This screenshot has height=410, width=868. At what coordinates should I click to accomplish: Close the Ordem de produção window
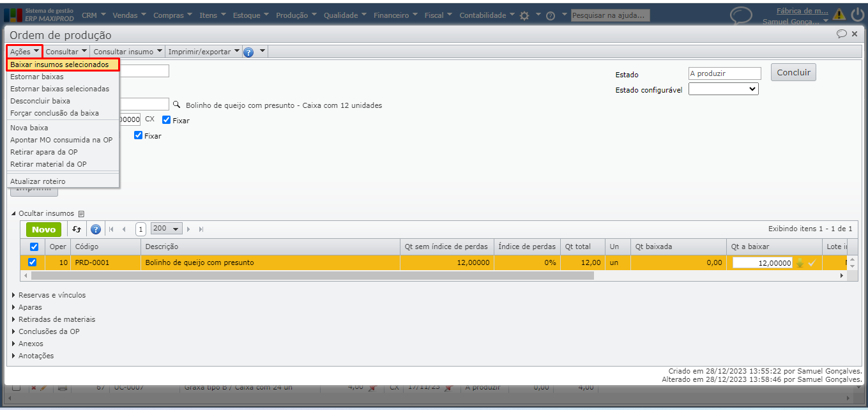tap(855, 34)
